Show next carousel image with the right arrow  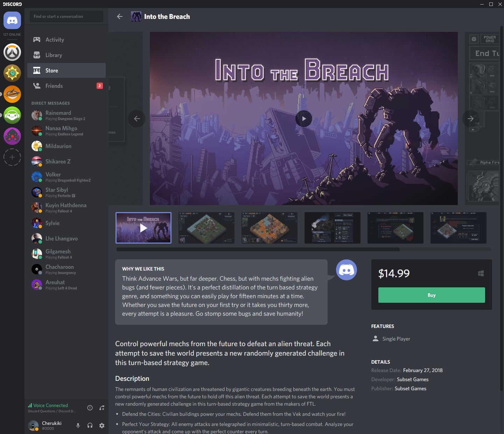point(470,119)
